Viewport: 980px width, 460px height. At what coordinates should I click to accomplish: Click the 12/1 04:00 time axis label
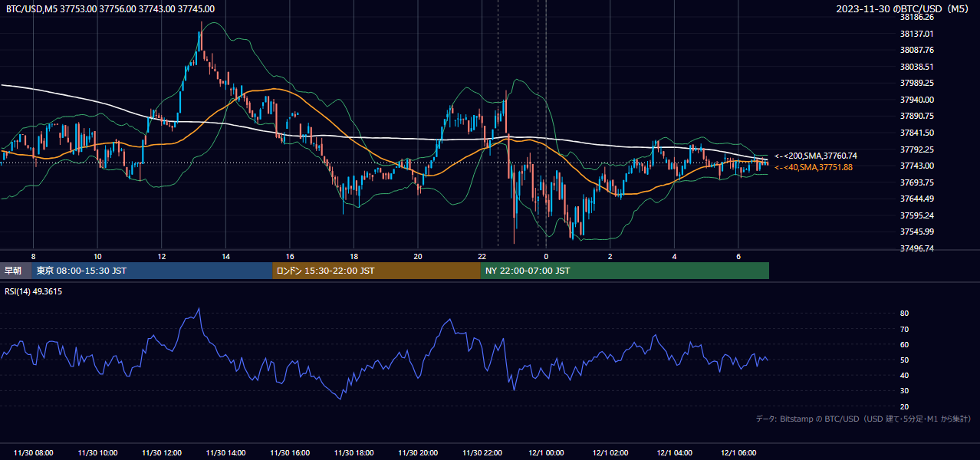[x=675, y=453]
